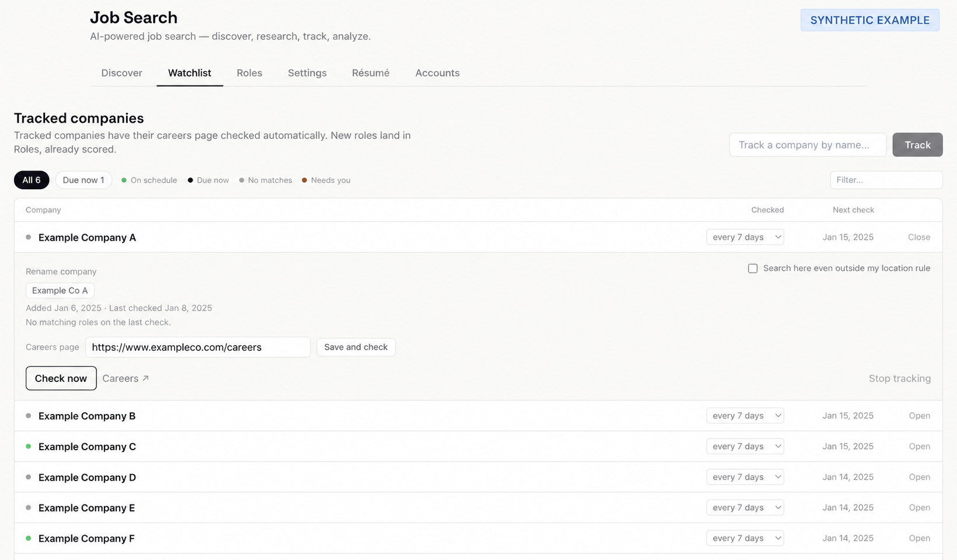Switch to the Roles tab
957x560 pixels.
[249, 73]
